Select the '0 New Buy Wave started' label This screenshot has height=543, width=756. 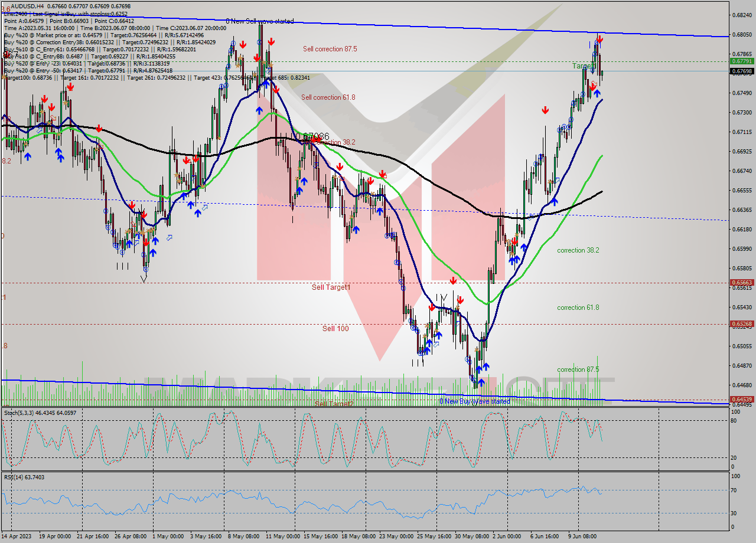474,401
